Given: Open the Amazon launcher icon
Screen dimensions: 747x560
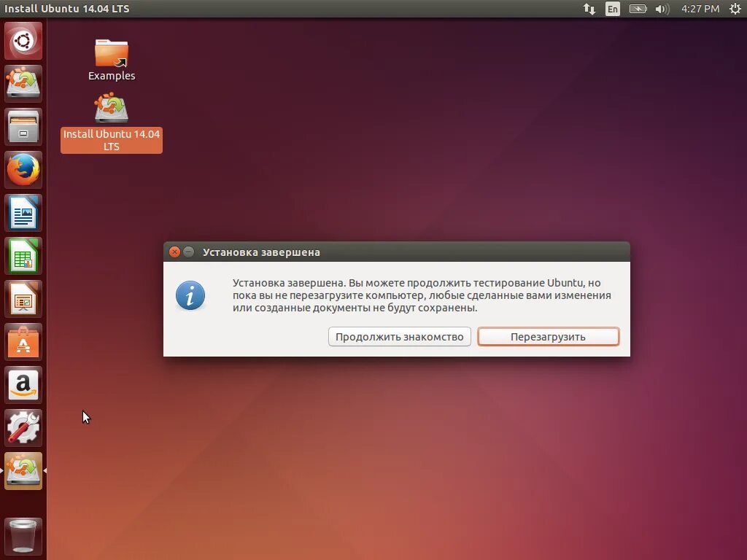Looking at the screenshot, I should (23, 385).
